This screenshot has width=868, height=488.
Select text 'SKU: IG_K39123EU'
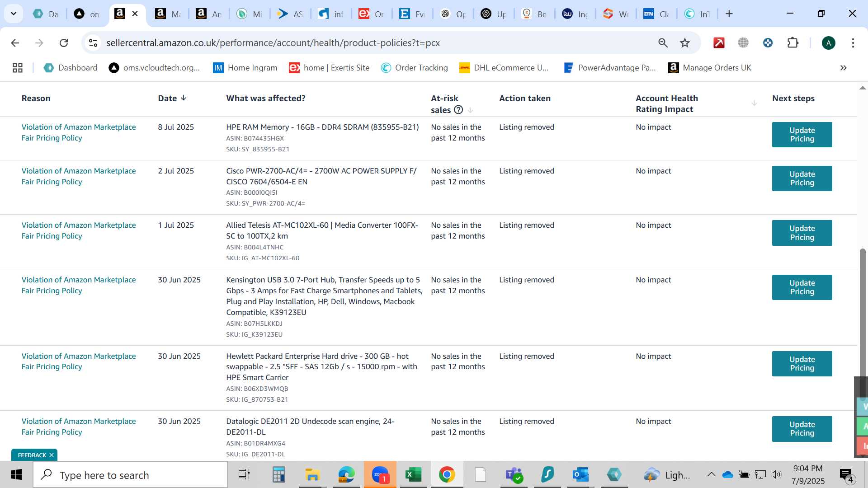coord(255,334)
